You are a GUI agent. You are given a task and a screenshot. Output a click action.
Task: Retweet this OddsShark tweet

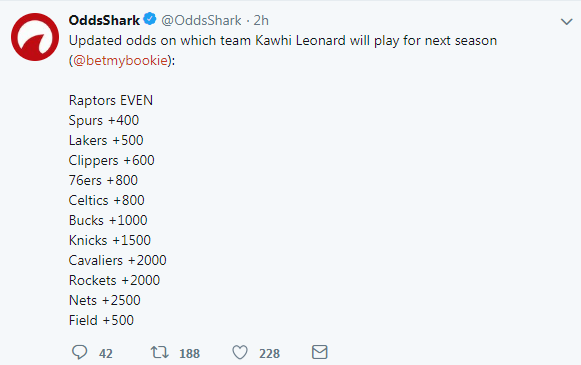click(159, 352)
